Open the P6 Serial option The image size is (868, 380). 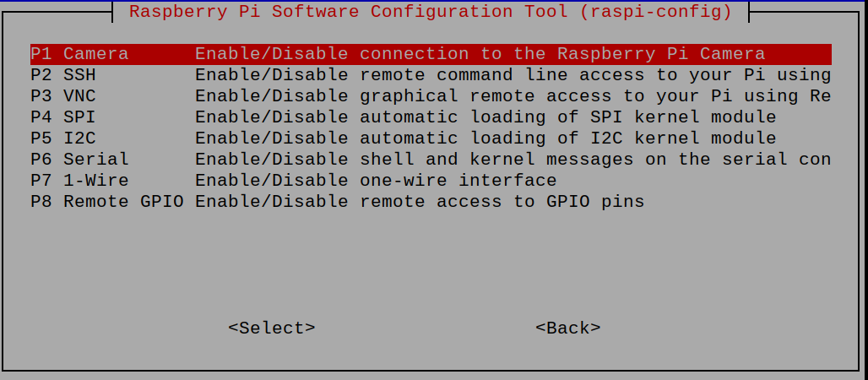pos(79,160)
